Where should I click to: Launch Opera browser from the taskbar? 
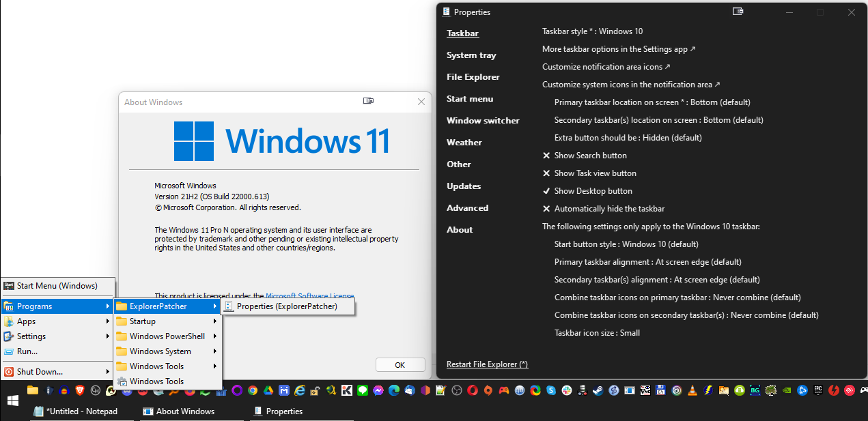point(472,390)
